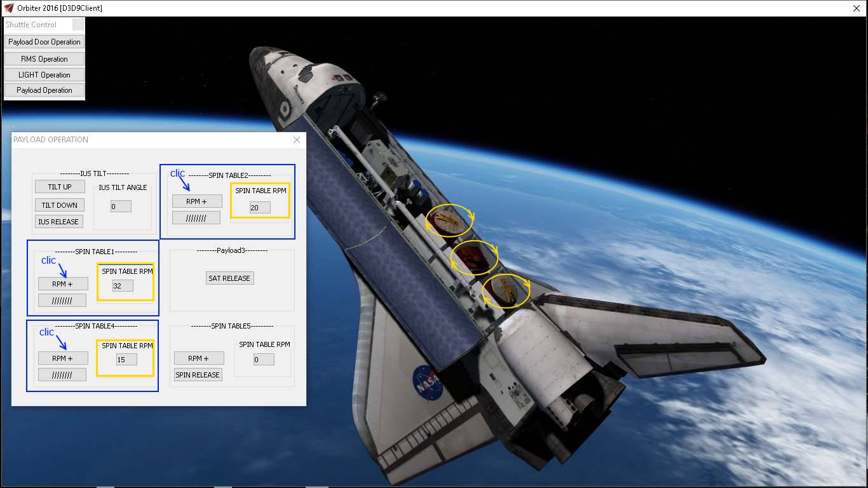Click the SPIN TABLE RPM label in SPIN TABLE2
This screenshot has height=488, width=868.
(261, 191)
